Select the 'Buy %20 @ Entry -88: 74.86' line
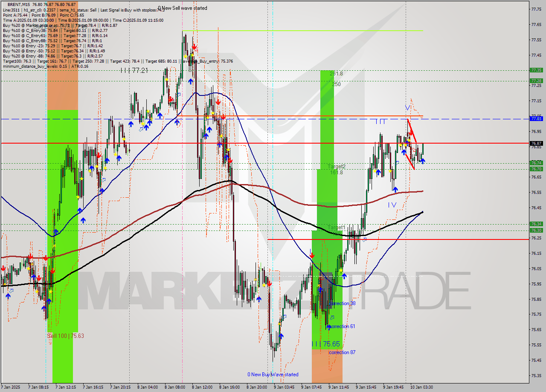 coord(53,56)
